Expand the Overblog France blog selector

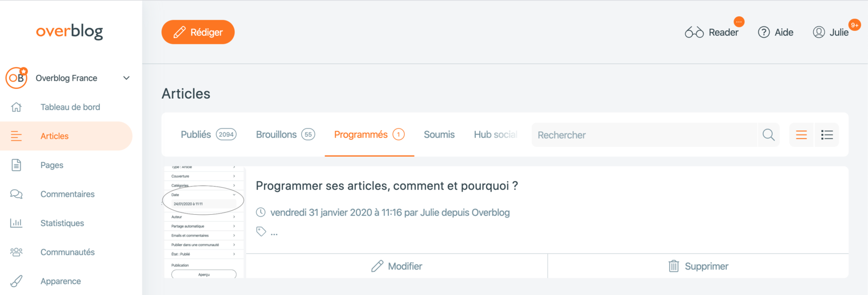[126, 78]
